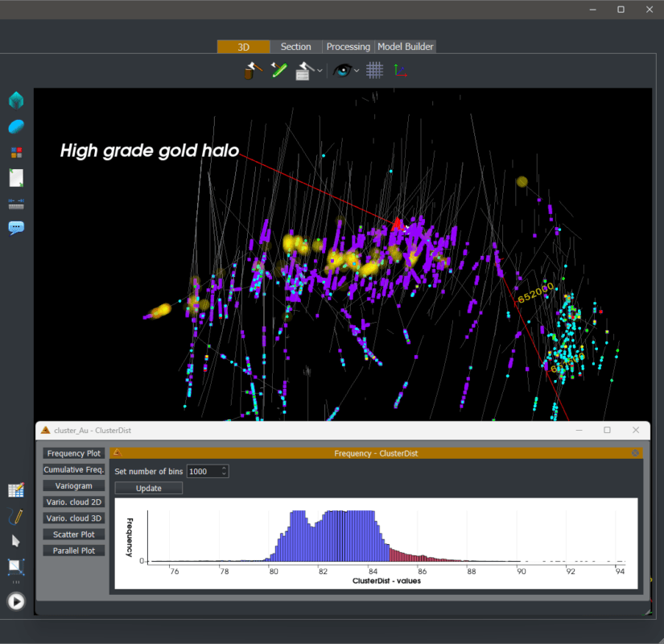Expand the dropdown beside the hammer list icon
664x644 pixels.
(x=319, y=71)
